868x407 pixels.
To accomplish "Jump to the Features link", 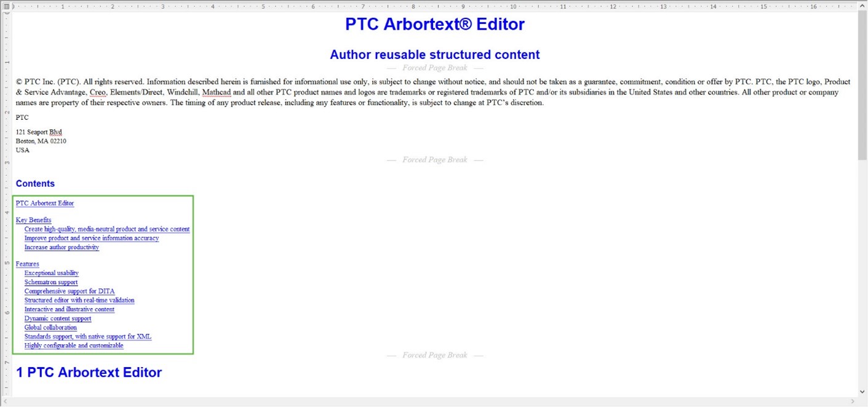I will [27, 264].
